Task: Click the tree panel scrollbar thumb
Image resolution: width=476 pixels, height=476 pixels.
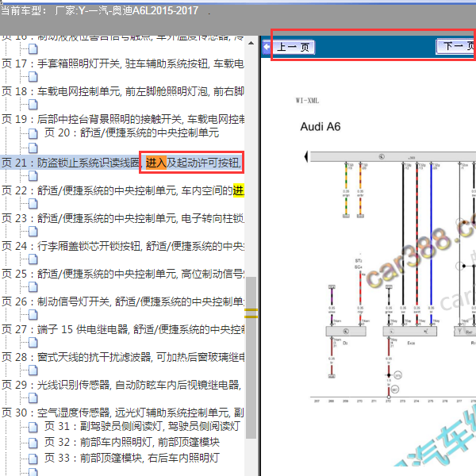Action: [251, 358]
